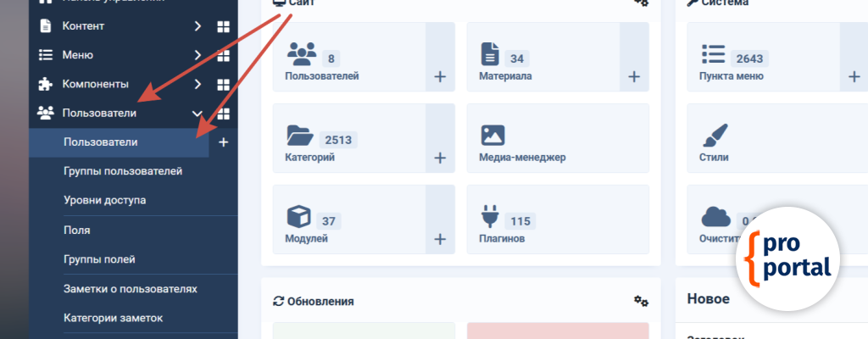This screenshot has width=868, height=339.
Task: Open the Меню dashboard grid icon
Action: tap(224, 55)
